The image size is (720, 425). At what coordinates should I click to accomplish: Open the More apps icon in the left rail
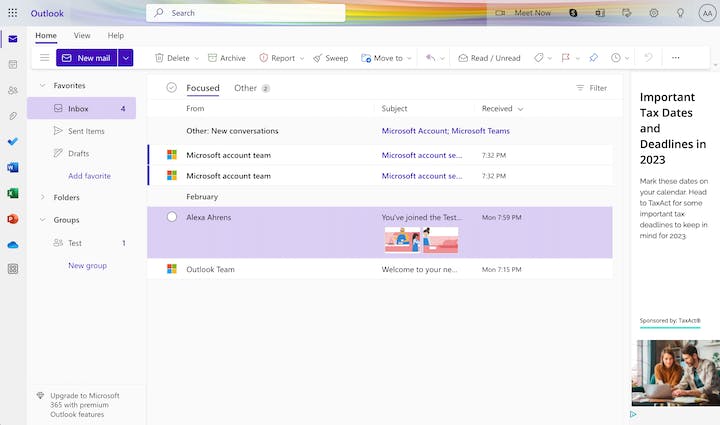pos(13,269)
